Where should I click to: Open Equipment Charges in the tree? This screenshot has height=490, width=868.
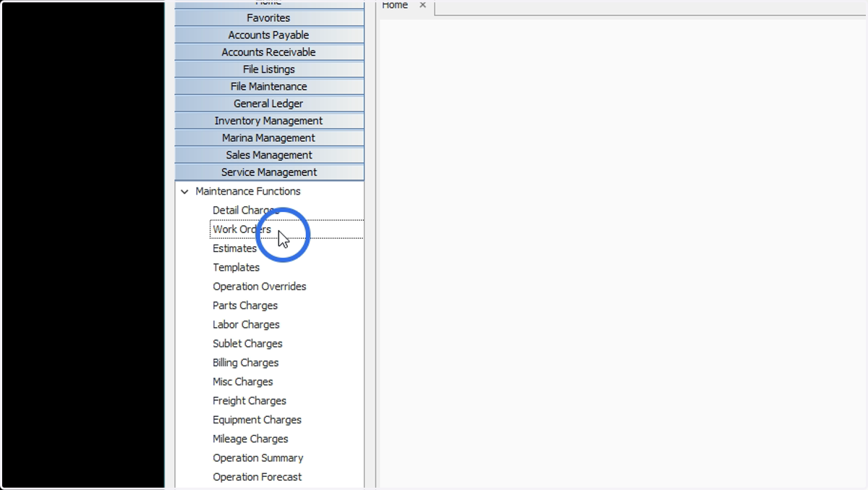(x=257, y=420)
